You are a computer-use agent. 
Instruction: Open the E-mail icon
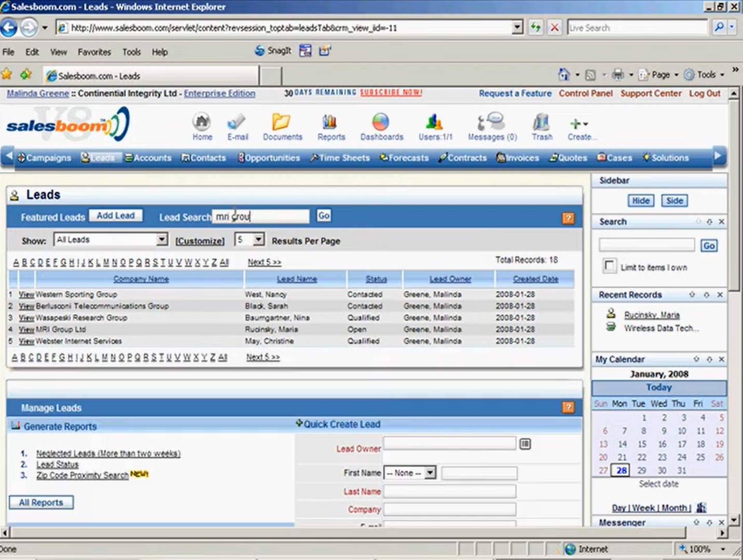point(237,122)
